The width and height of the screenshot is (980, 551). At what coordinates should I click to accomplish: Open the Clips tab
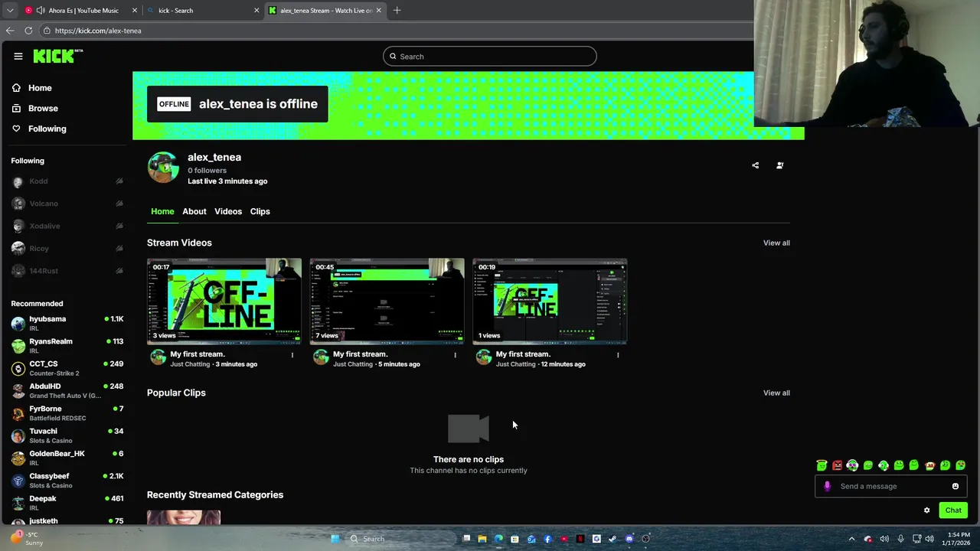[260, 211]
